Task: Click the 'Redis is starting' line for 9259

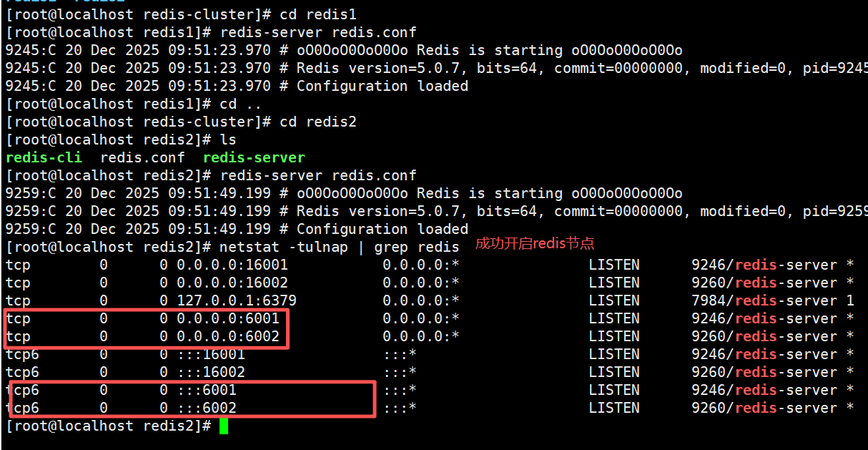Action: click(344, 193)
